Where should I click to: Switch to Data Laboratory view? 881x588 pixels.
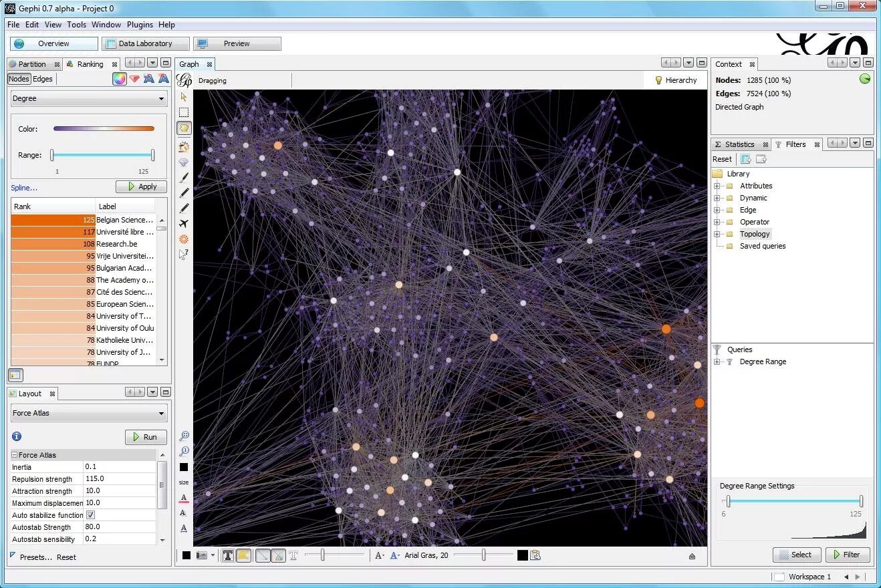coord(146,43)
